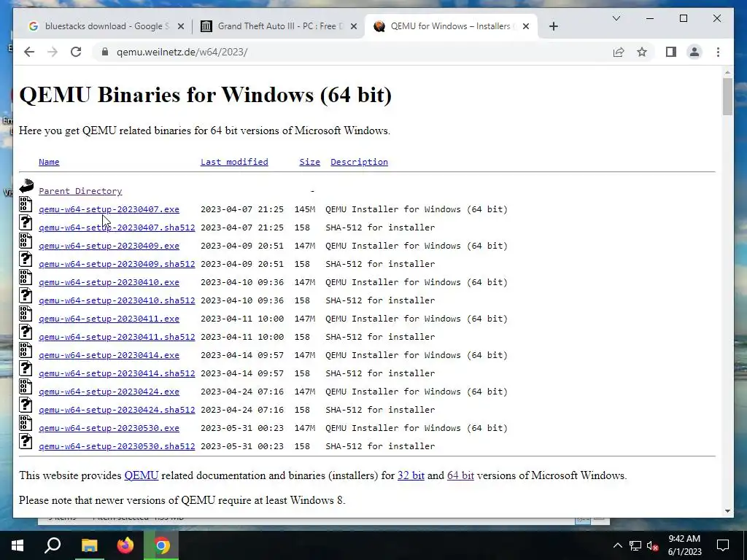Show hidden system tray icons
This screenshot has height=560, width=747.
617,545
